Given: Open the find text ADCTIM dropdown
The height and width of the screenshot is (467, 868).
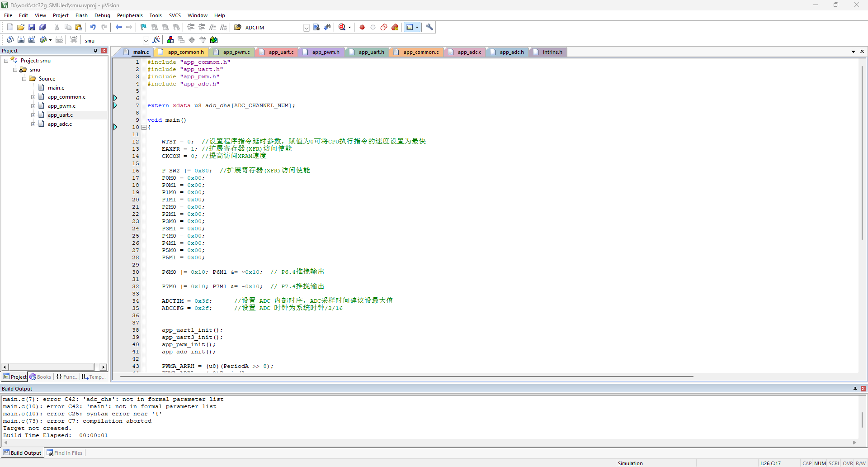Looking at the screenshot, I should (306, 28).
